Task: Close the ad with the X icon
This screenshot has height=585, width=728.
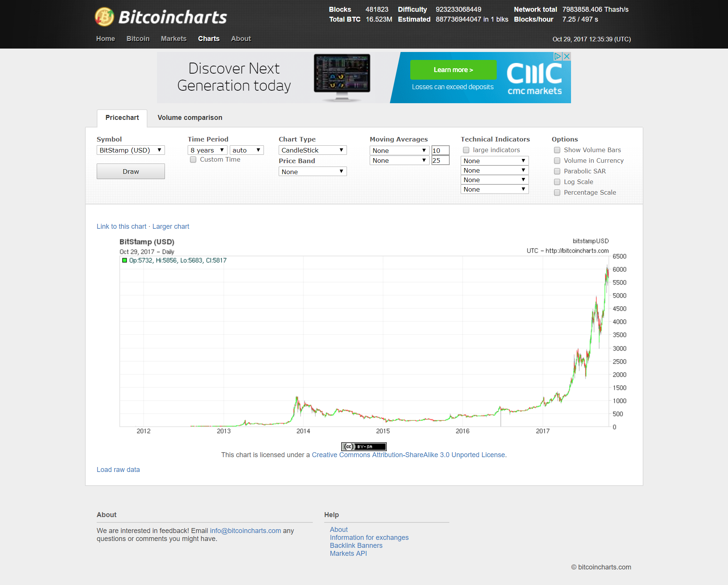Action: click(566, 56)
